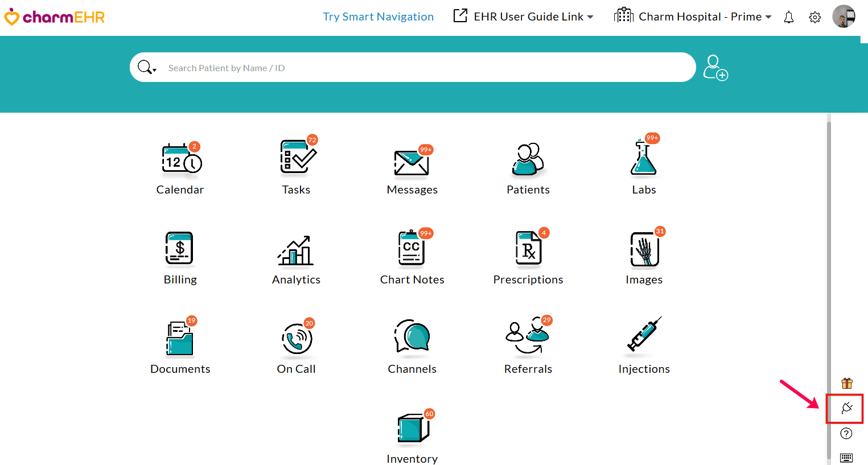868x465 pixels.
Task: Open the user profile avatar
Action: click(x=844, y=17)
